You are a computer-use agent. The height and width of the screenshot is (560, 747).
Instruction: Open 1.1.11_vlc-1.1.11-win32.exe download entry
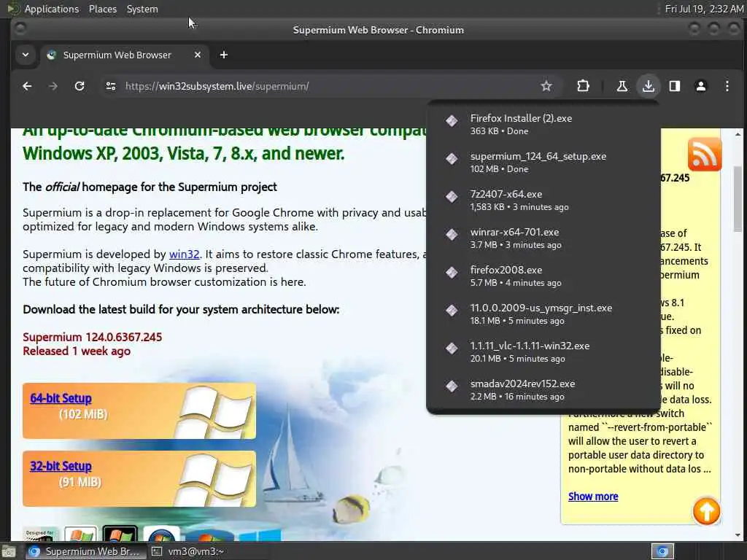tap(543, 352)
